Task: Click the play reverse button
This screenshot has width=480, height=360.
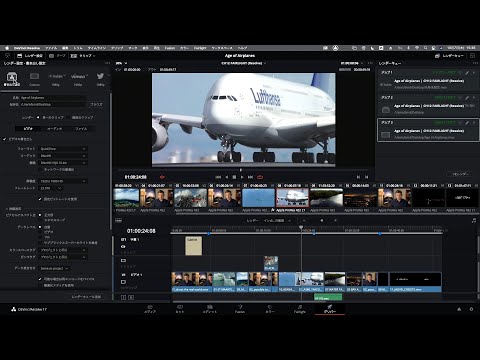Action: coord(227,177)
